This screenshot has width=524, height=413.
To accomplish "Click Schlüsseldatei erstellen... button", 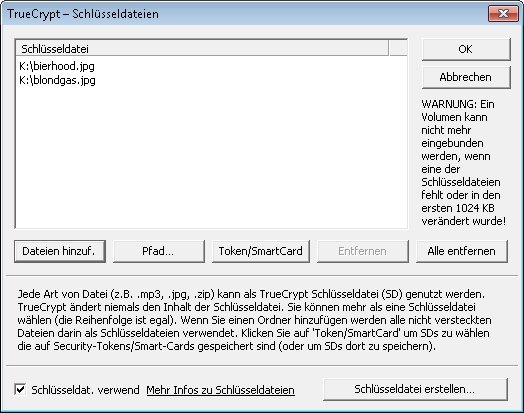I will pos(415,389).
